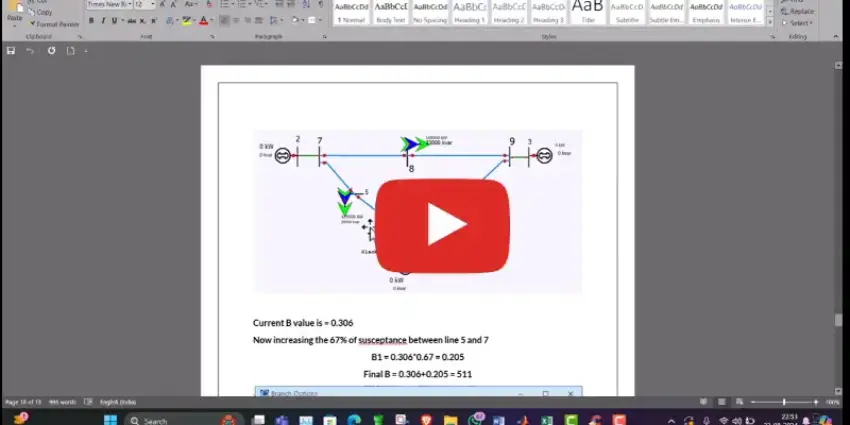This screenshot has height=425, width=850.
Task: Apply the red font color
Action: click(x=203, y=21)
